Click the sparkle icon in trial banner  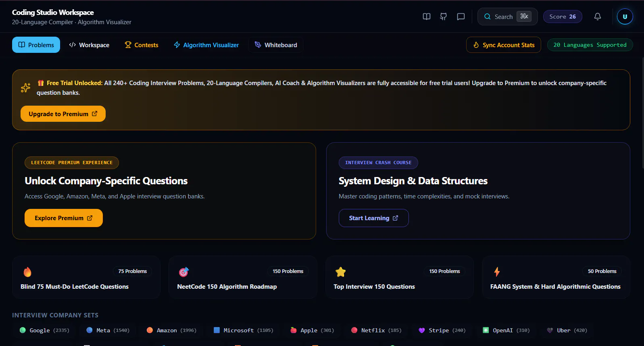click(x=25, y=88)
